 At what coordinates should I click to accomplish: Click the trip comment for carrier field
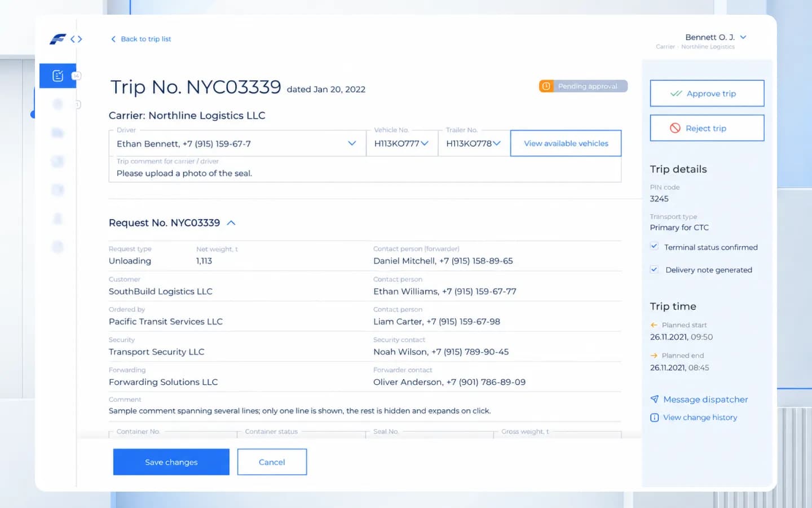coord(365,169)
